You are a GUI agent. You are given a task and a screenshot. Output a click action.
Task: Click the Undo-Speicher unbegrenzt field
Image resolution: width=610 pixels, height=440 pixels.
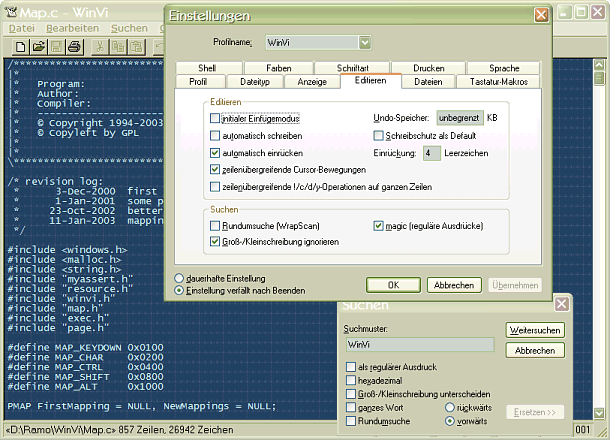coord(460,118)
